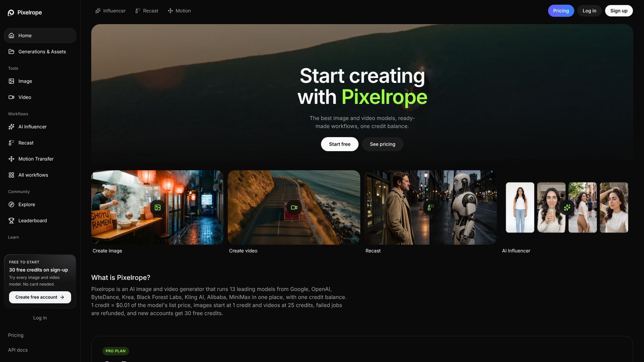Open the Generations & Assets folder icon
Viewport: 644px width, 362px height.
(11, 51)
